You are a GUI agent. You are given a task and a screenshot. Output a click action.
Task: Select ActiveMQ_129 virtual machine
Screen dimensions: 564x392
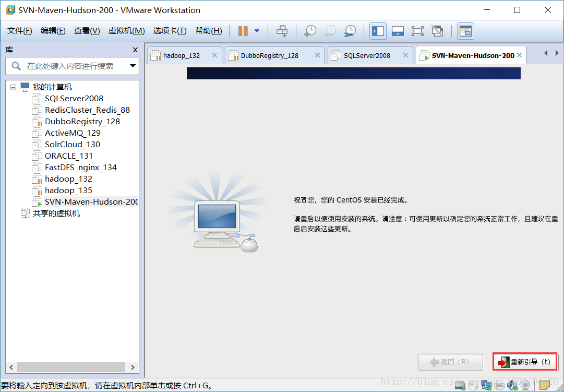(73, 133)
